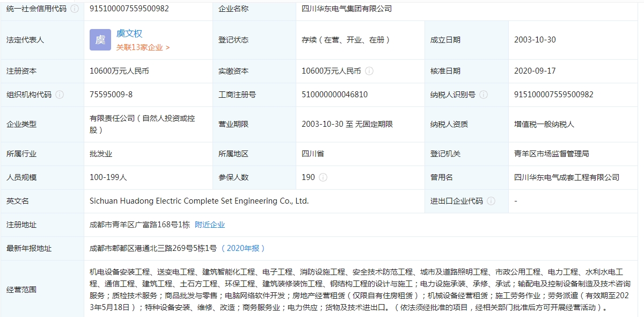Click the English name Sichuan Huadong Electric text
This screenshot has height=317, width=644.
pos(199,201)
